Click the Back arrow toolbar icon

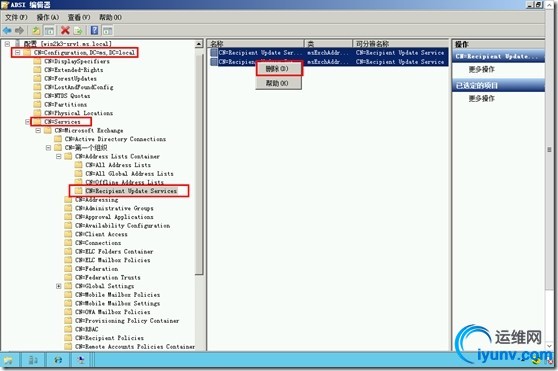coord(7,31)
